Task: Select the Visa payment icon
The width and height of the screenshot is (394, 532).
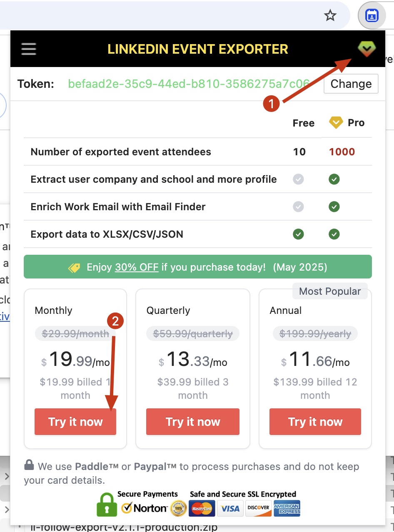Action: 230,508
